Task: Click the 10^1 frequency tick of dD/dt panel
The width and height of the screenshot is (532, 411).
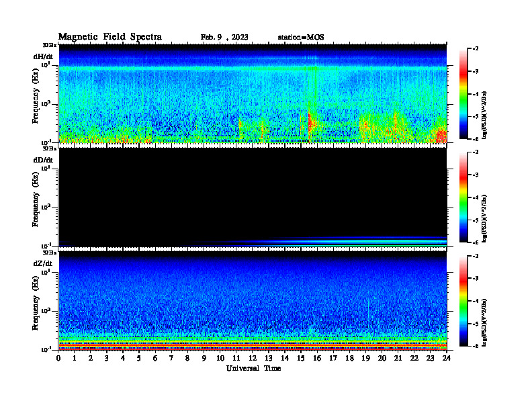Action: (x=46, y=168)
